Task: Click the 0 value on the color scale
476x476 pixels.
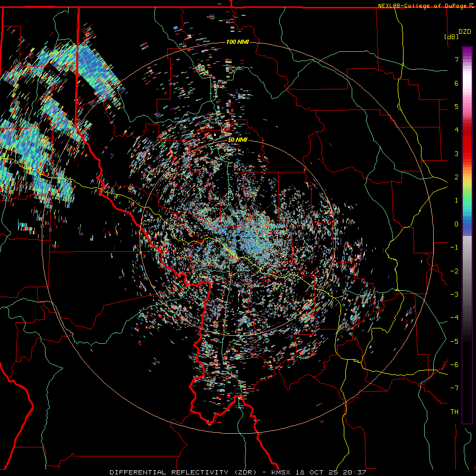Action: tap(456, 224)
